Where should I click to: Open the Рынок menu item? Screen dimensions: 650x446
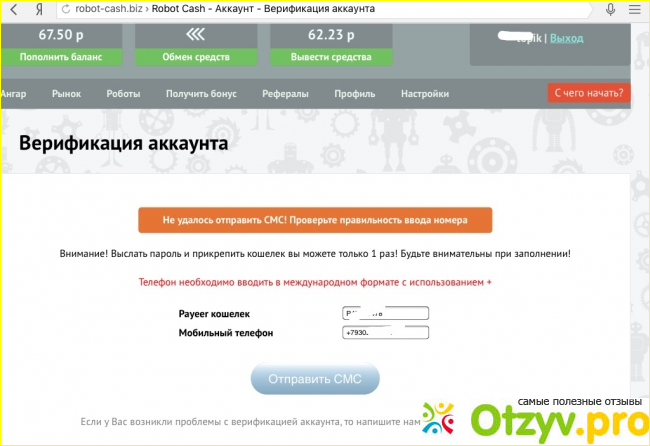(66, 94)
